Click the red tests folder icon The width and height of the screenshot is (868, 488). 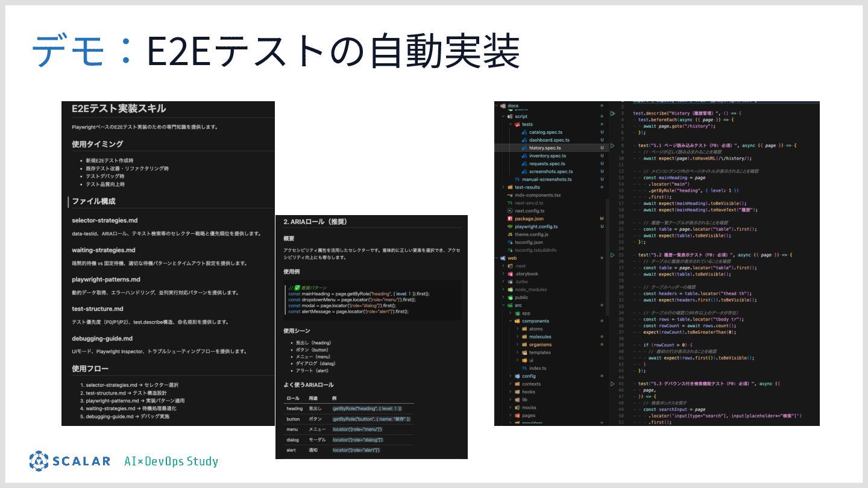point(517,124)
